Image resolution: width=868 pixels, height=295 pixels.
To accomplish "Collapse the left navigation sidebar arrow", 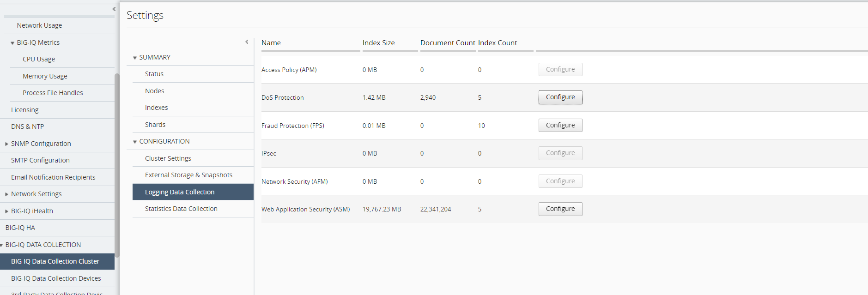I will pyautogui.click(x=114, y=9).
